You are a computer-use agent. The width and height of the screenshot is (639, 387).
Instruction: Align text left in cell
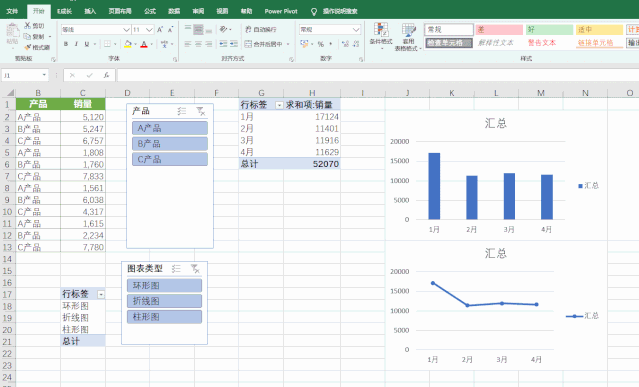coord(188,44)
